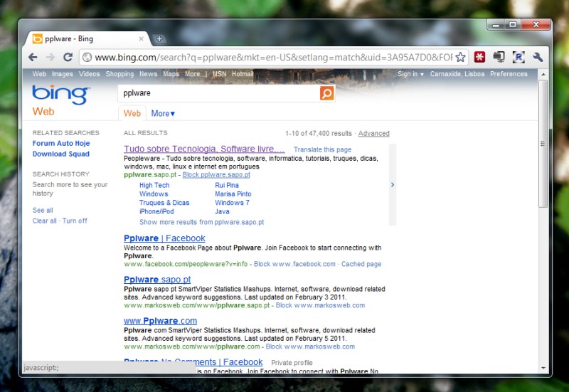The height and width of the screenshot is (392, 569).
Task: Open Shopping in the top Bing navigation
Action: coord(119,74)
